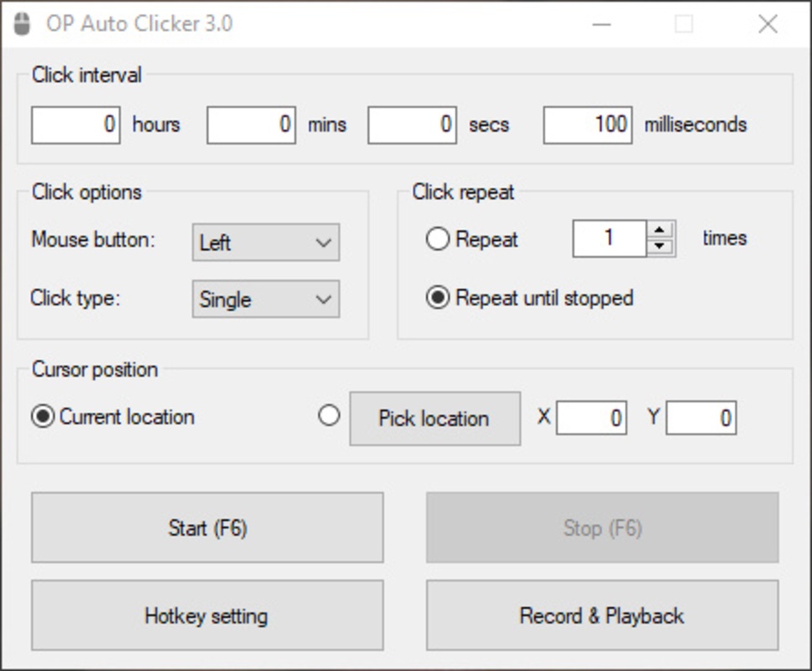
Task: Decrement repeat times with the down arrow
Action: point(660,245)
